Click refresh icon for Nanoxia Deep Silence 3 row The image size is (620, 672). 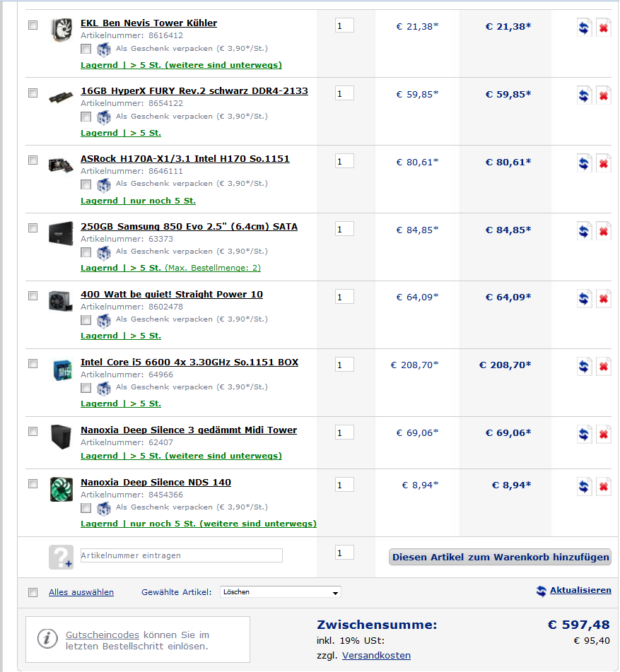(584, 434)
